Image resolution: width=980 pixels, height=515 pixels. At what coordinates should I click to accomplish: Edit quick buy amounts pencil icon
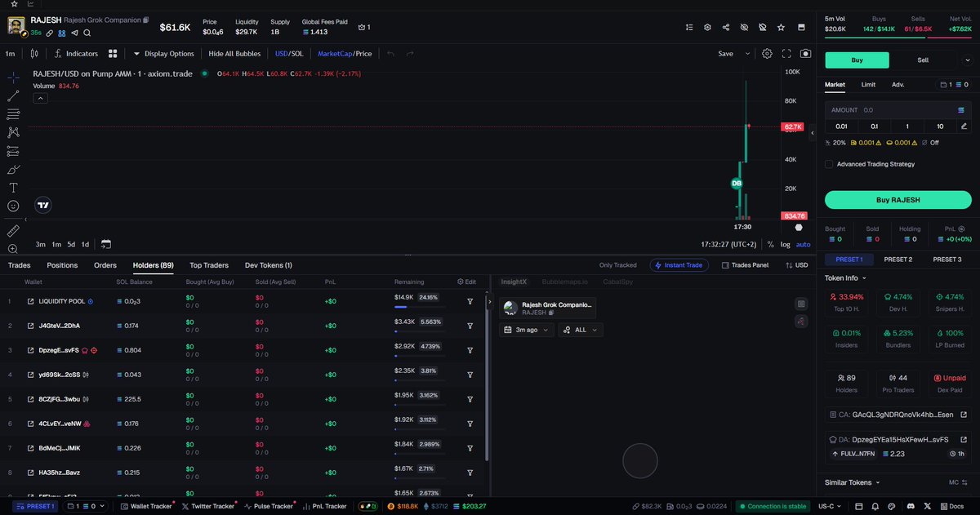click(x=964, y=126)
